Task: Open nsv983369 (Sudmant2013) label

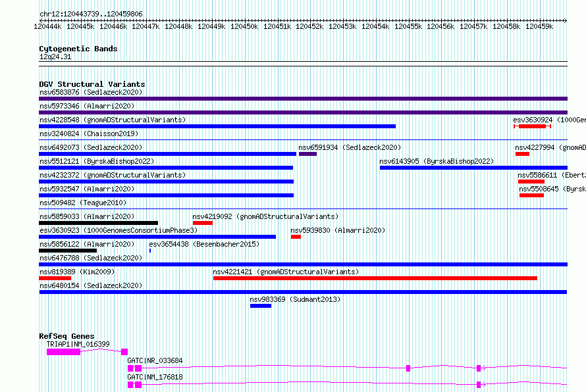Action: tap(295, 299)
